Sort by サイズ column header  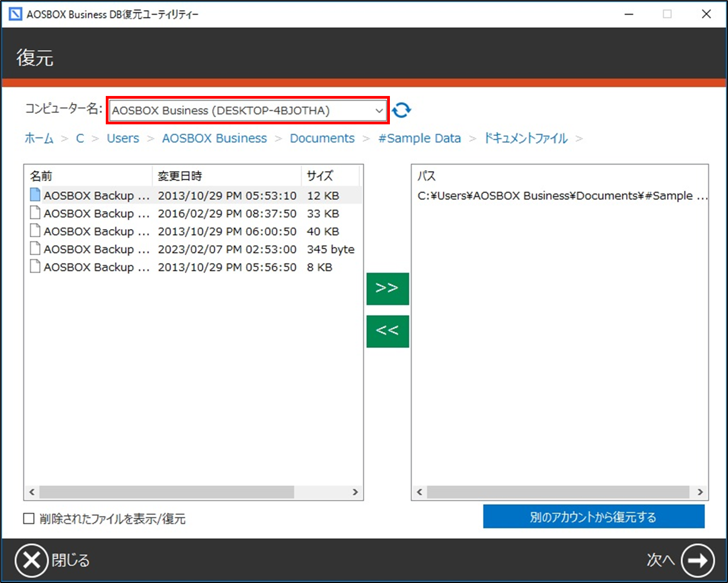click(x=330, y=176)
